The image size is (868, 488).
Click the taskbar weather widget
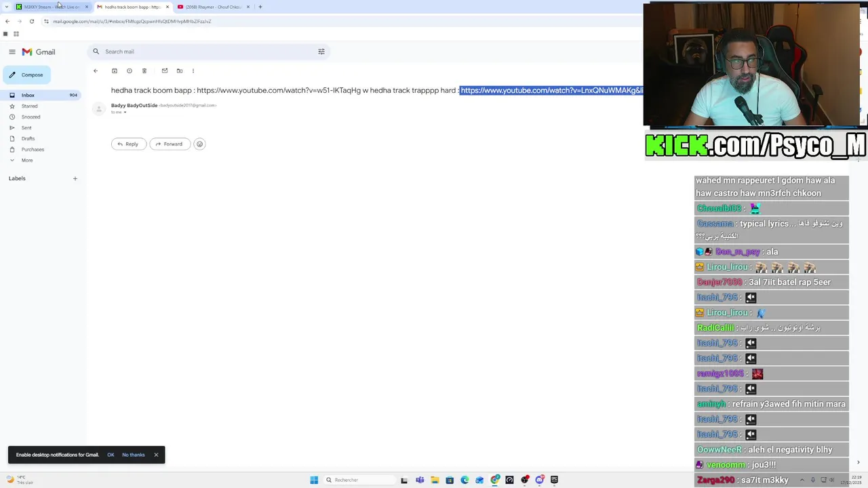(19, 480)
